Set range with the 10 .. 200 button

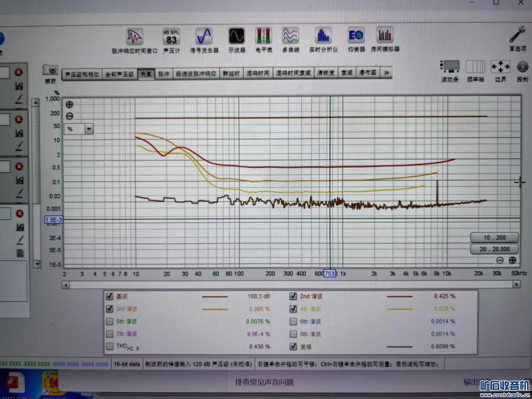(x=494, y=237)
